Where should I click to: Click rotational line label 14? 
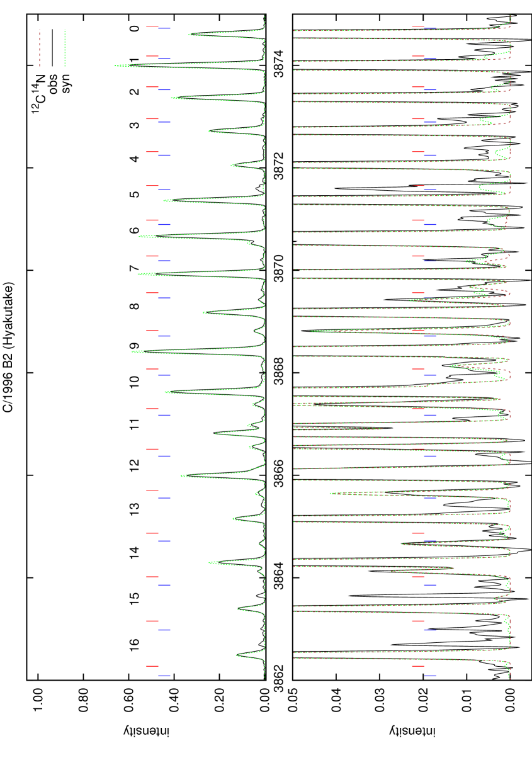tap(133, 552)
